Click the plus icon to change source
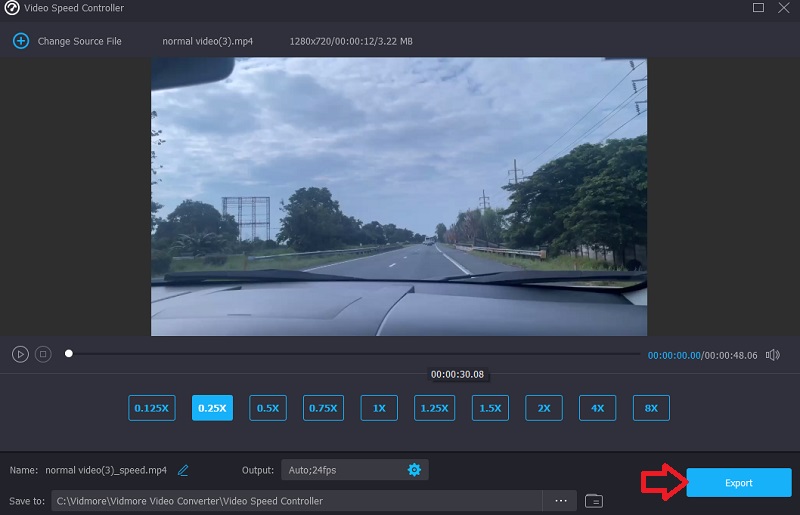Image resolution: width=800 pixels, height=515 pixels. 20,41
